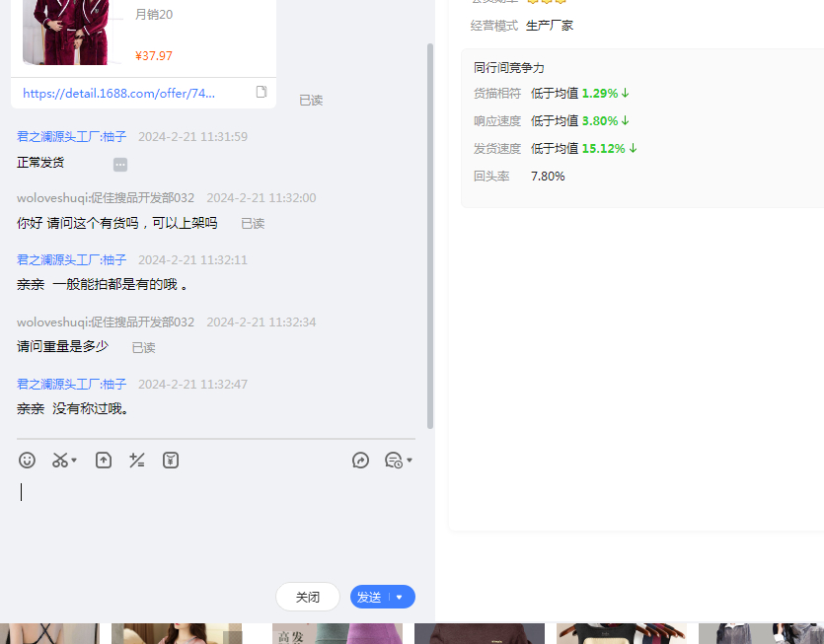Viewport: 824px width, 644px height.
Task: Open the send options dropdown arrow
Action: click(400, 597)
